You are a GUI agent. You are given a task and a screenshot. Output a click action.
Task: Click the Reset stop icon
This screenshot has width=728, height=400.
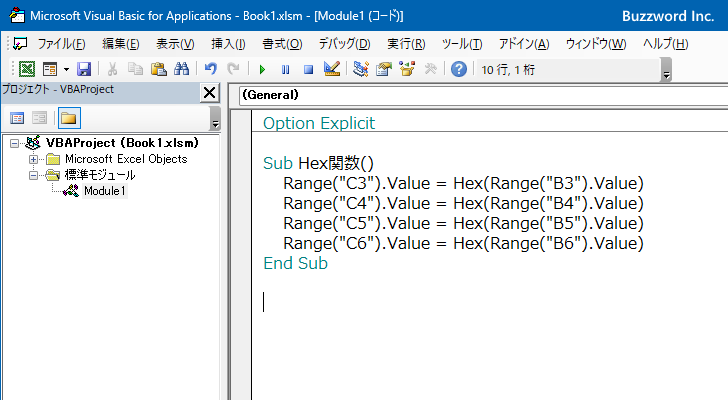(x=308, y=70)
